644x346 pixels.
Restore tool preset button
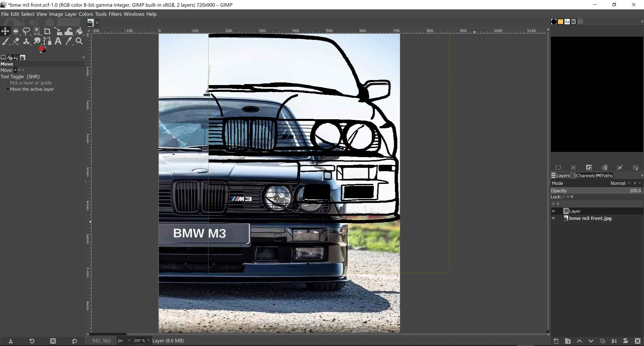tap(32, 341)
